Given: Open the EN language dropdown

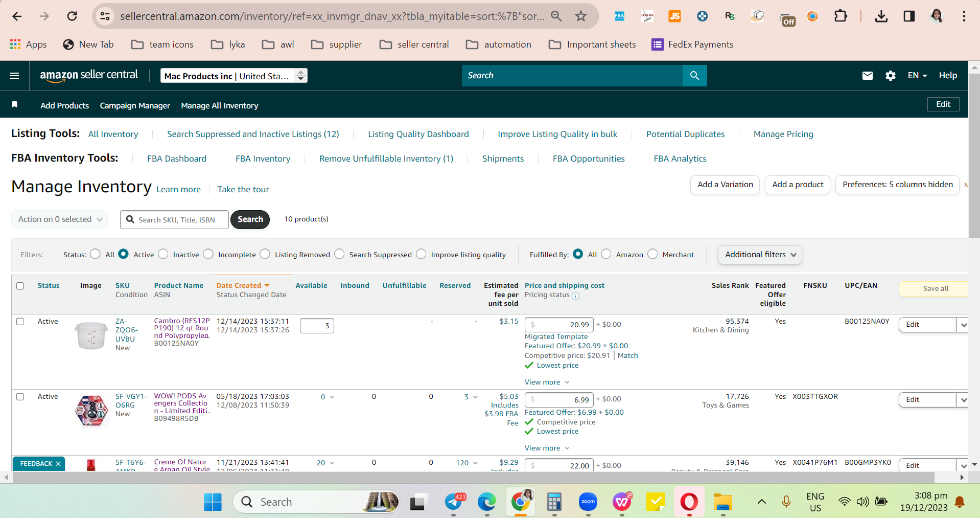Looking at the screenshot, I should tap(917, 76).
